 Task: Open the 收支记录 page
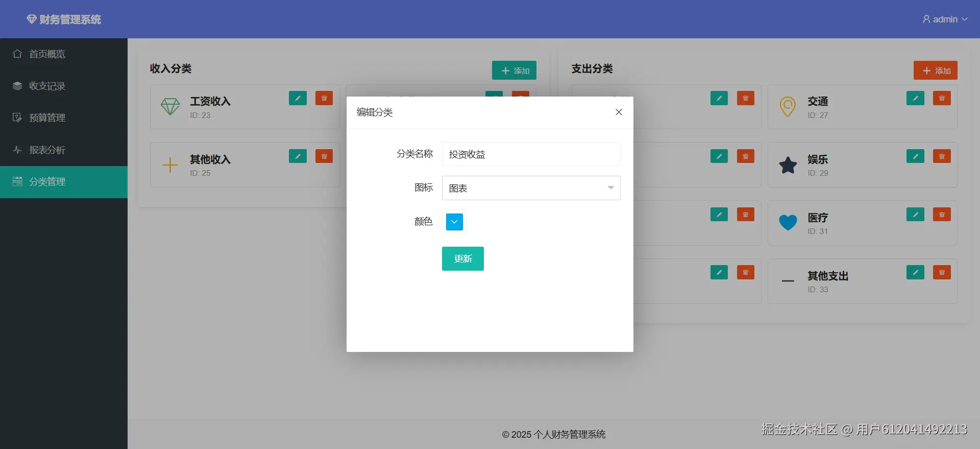tap(64, 86)
